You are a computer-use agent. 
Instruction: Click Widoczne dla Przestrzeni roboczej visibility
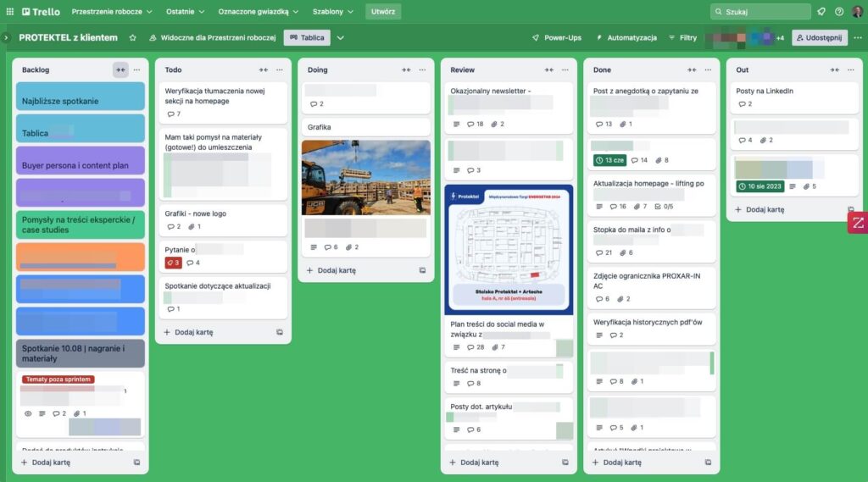213,37
